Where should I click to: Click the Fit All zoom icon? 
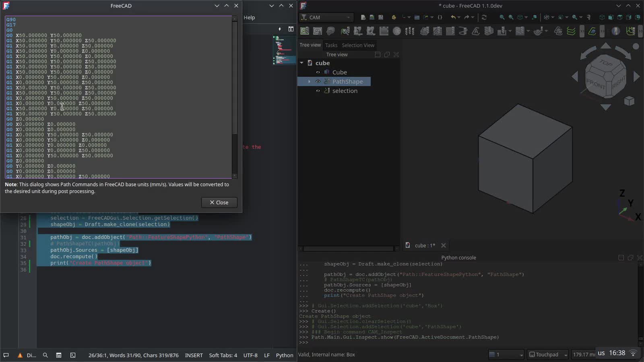coord(502,17)
